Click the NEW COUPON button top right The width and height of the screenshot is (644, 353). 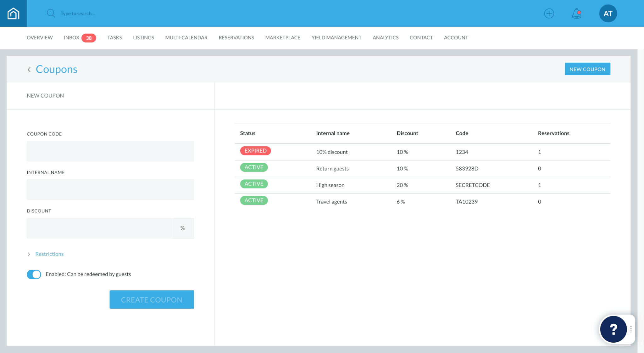point(587,69)
